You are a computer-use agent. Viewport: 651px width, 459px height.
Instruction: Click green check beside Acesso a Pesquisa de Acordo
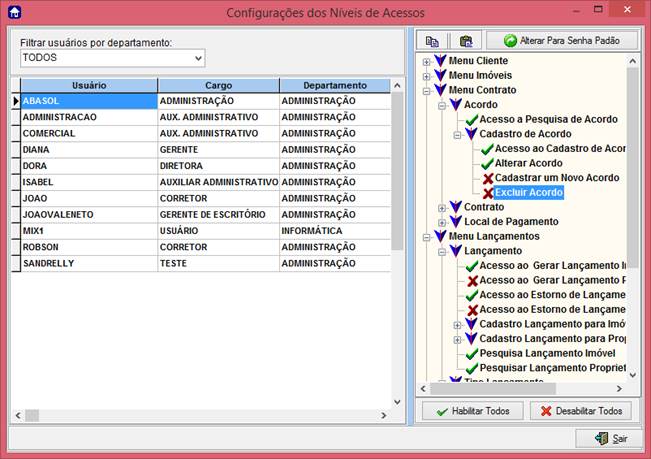pyautogui.click(x=473, y=119)
